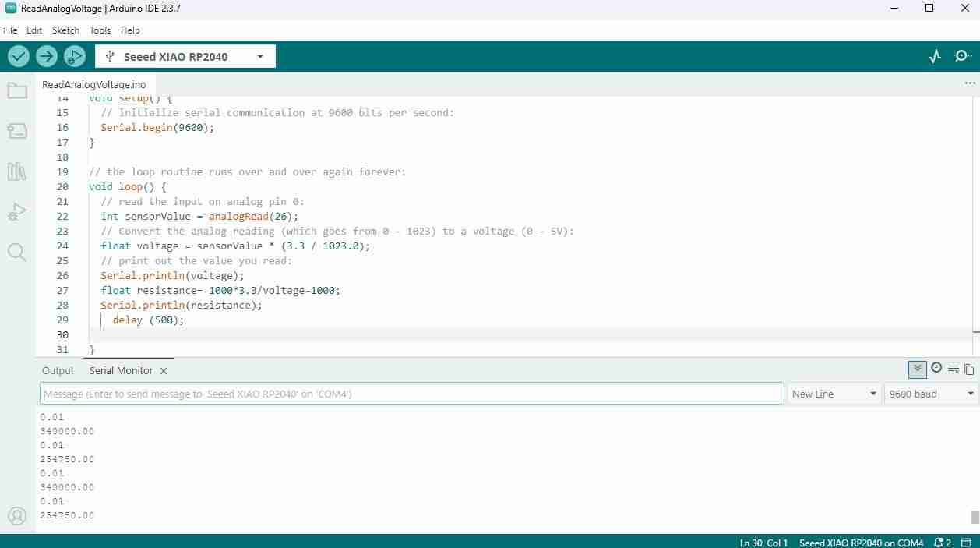Toggle timestamp display in Serial Monitor

coord(936,369)
